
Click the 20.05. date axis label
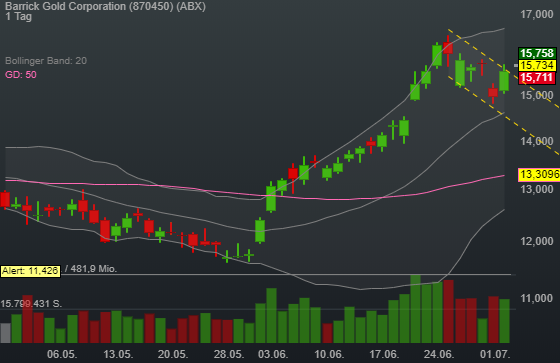[173, 354]
